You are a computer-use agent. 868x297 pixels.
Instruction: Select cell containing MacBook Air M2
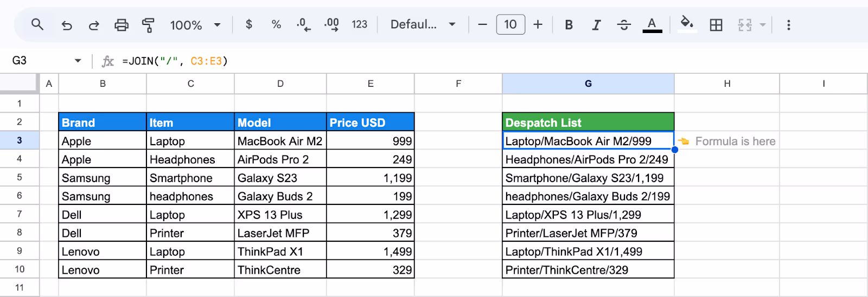point(280,141)
